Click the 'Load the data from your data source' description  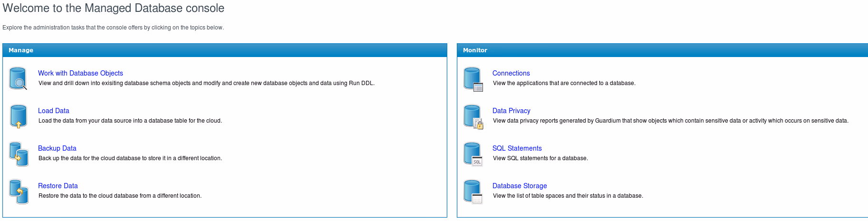[130, 121]
